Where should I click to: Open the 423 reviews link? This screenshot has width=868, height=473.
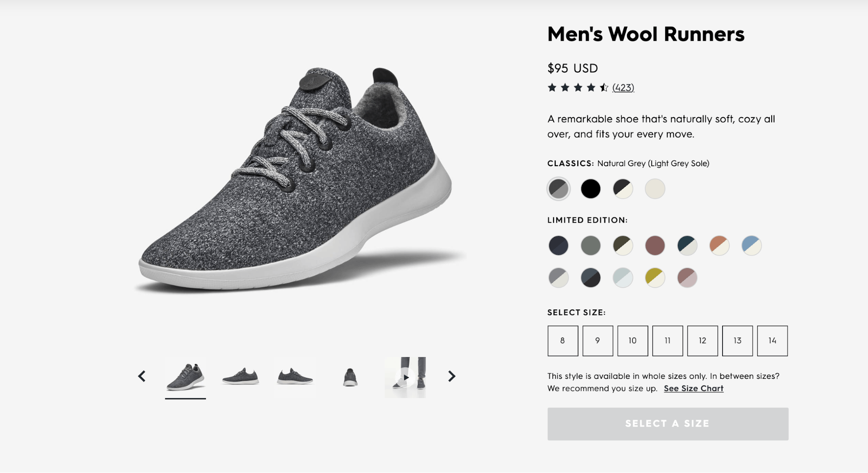click(623, 88)
